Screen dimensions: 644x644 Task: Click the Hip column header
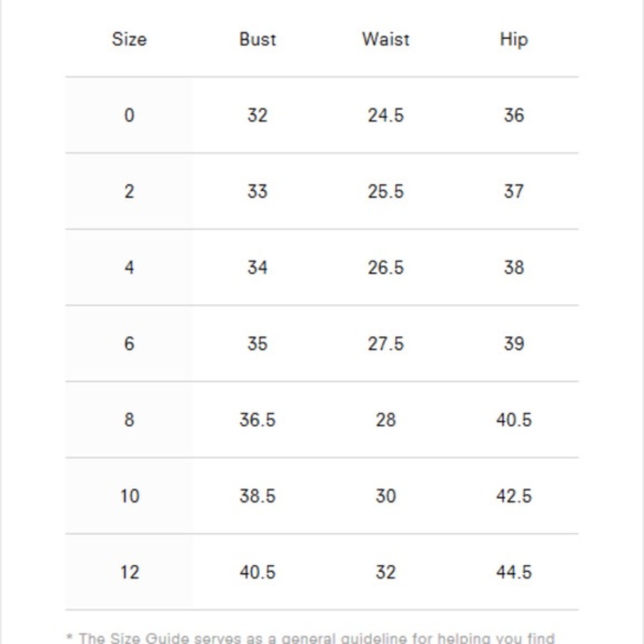(514, 40)
